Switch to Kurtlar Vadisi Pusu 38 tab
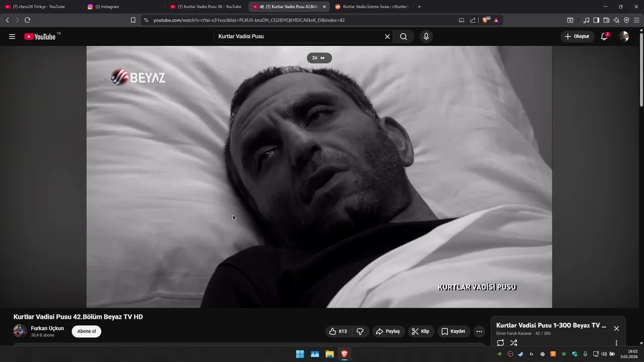Screen dimensions: 644x362 (x=206, y=7)
